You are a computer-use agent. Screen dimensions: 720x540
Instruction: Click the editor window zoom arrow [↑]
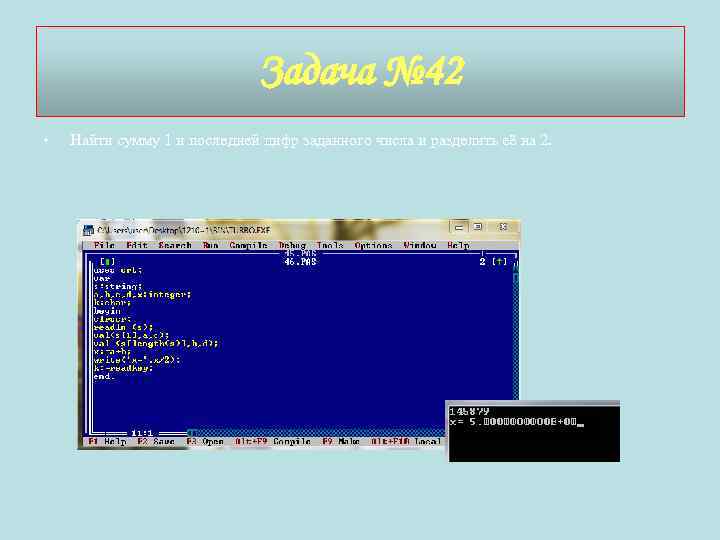pyautogui.click(x=499, y=262)
